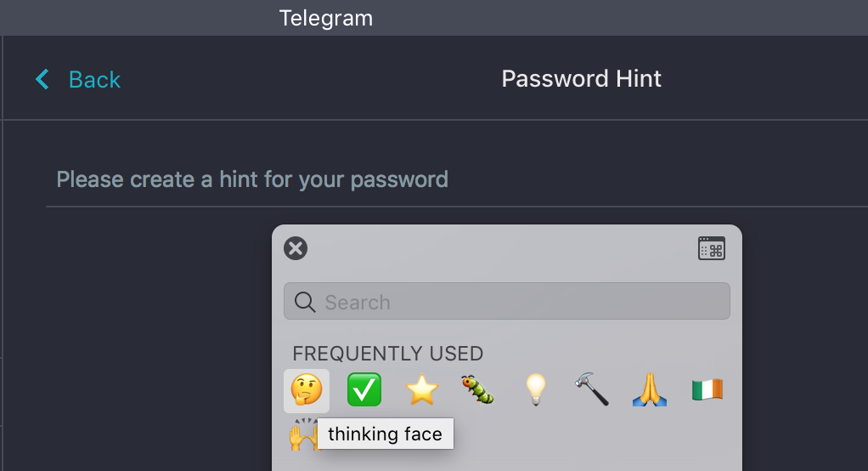
Task: Select the hammer emoji
Action: coord(591,390)
